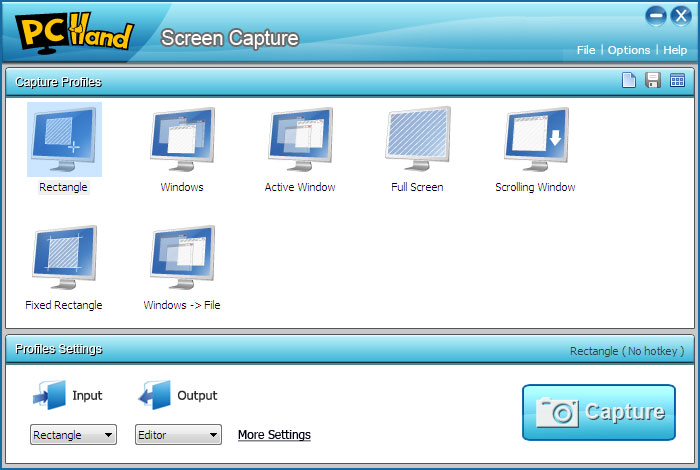The image size is (700, 470).
Task: Pick the Active Window capture profile
Action: (300, 140)
